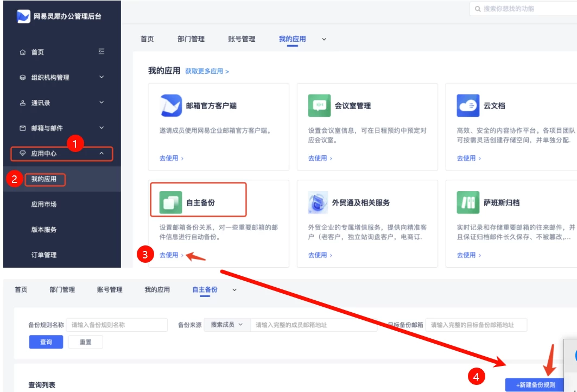
Task: Focus the 搜索你想找的功能 search box
Action: click(523, 9)
